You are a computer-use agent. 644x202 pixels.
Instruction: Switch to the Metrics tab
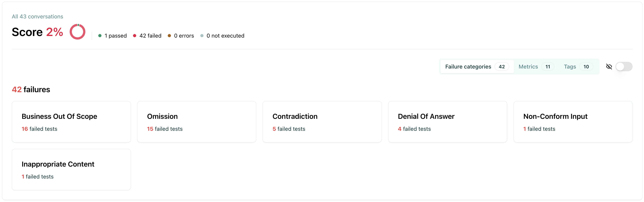[x=528, y=67]
